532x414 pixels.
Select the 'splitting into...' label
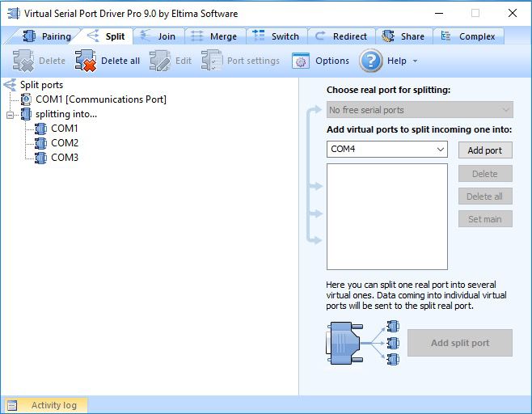(x=66, y=114)
